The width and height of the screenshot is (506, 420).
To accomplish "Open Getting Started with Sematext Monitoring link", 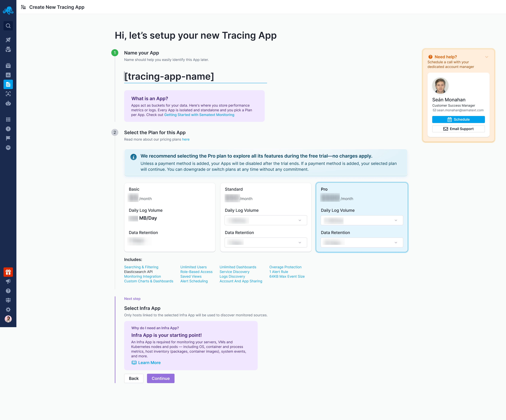I will coord(199,115).
